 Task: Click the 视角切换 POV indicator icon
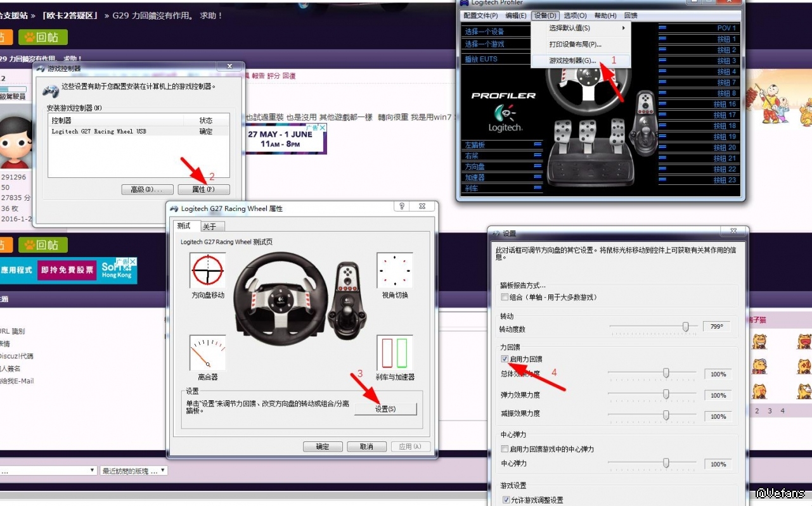click(x=395, y=270)
